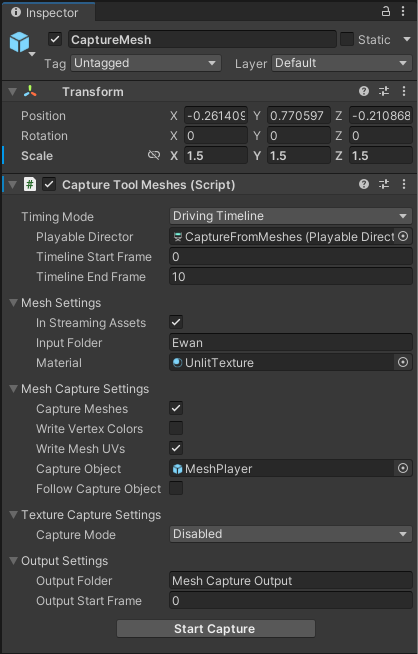
Task: Click the Inspector lock icon
Action: (386, 11)
